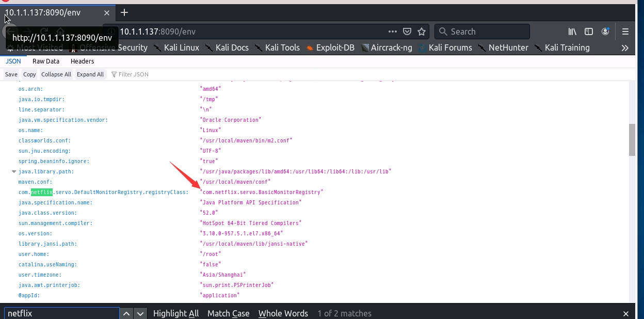
Task: Select the line.separator key
Action: pos(42,109)
